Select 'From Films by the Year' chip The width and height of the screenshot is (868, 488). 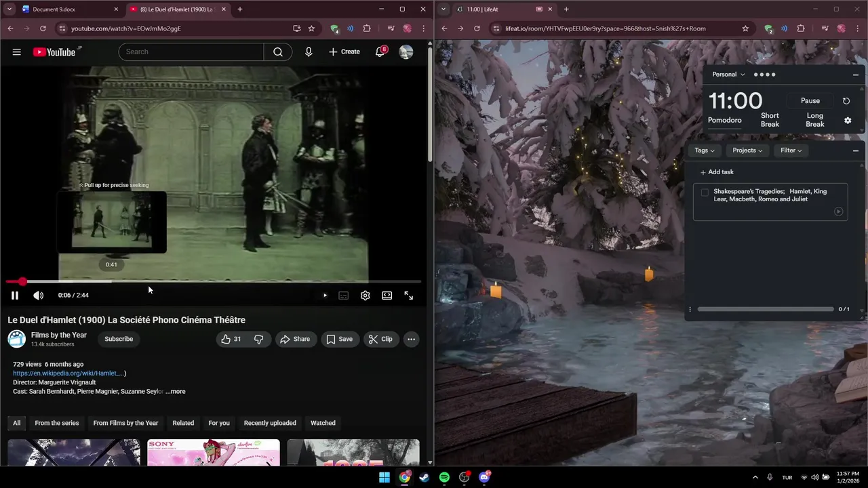pyautogui.click(x=125, y=423)
